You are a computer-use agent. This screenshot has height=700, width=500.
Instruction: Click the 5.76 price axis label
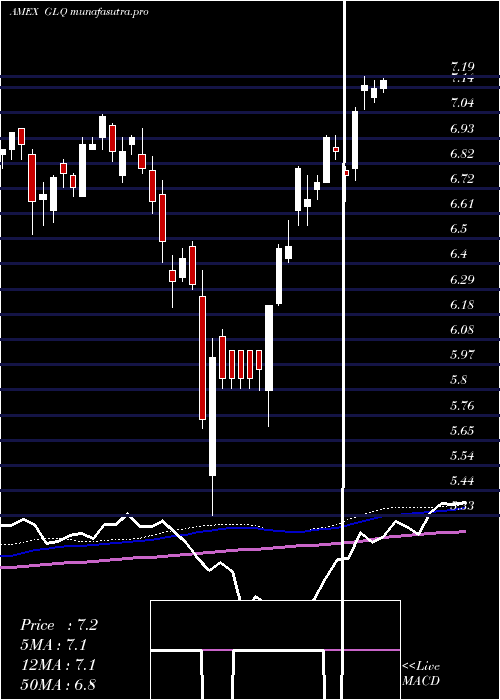[x=462, y=406]
